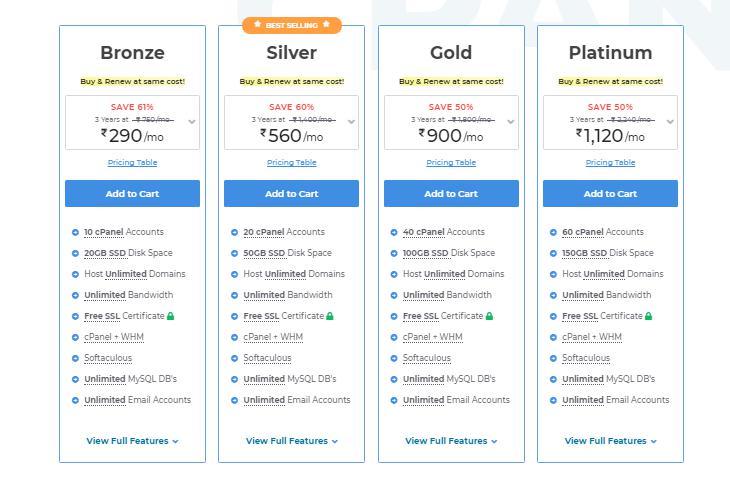Click the bullet icon beside Silver 50GB SSD
This screenshot has width=730, height=487.
point(235,253)
